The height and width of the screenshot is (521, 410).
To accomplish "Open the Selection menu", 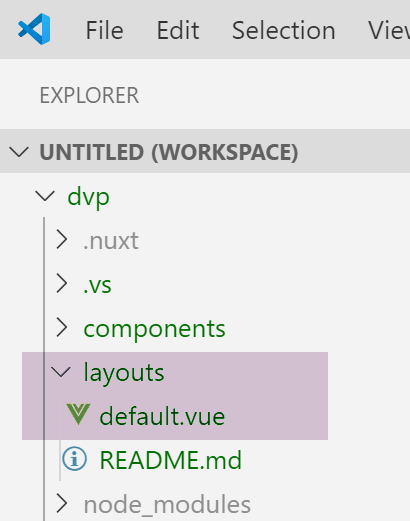I will [x=284, y=30].
